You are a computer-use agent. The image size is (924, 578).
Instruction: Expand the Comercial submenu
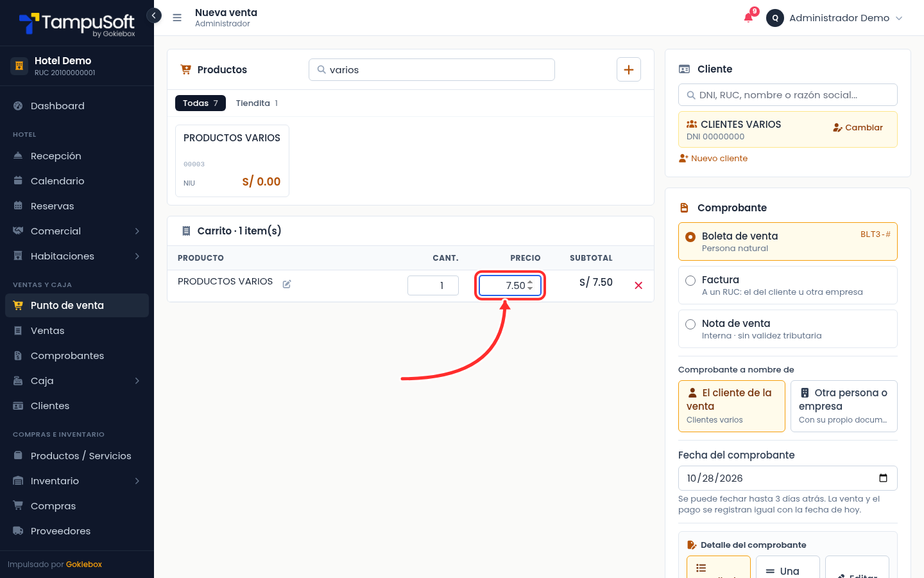tap(77, 231)
